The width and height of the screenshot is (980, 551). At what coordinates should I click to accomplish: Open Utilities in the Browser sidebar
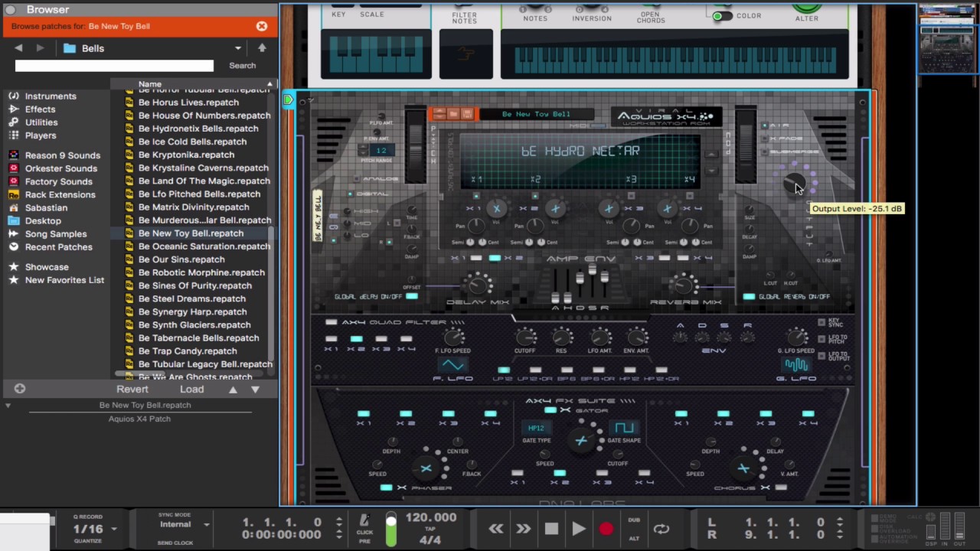(41, 122)
